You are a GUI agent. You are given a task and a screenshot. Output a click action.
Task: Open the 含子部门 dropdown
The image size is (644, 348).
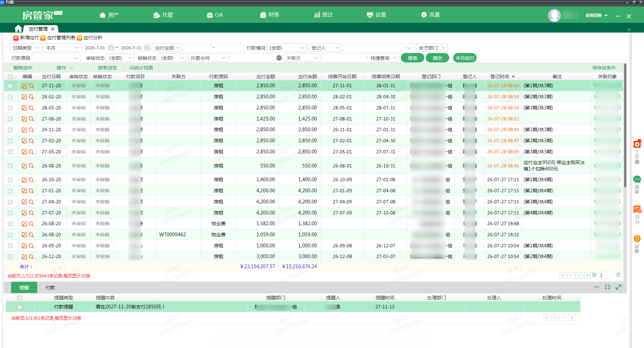pos(432,48)
